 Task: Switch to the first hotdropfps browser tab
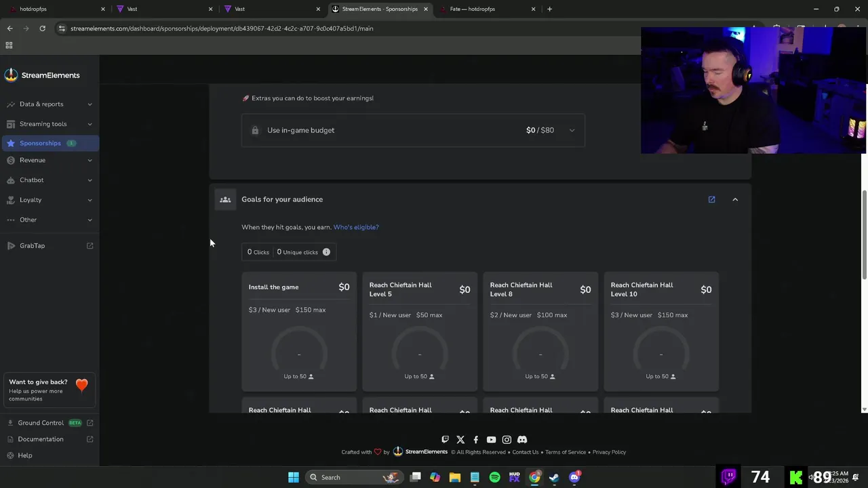click(x=56, y=9)
